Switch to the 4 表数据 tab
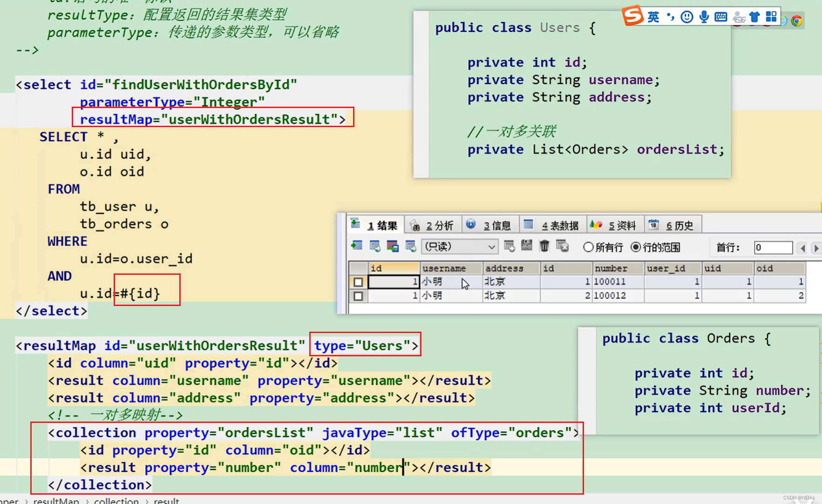The image size is (822, 504). click(561, 225)
